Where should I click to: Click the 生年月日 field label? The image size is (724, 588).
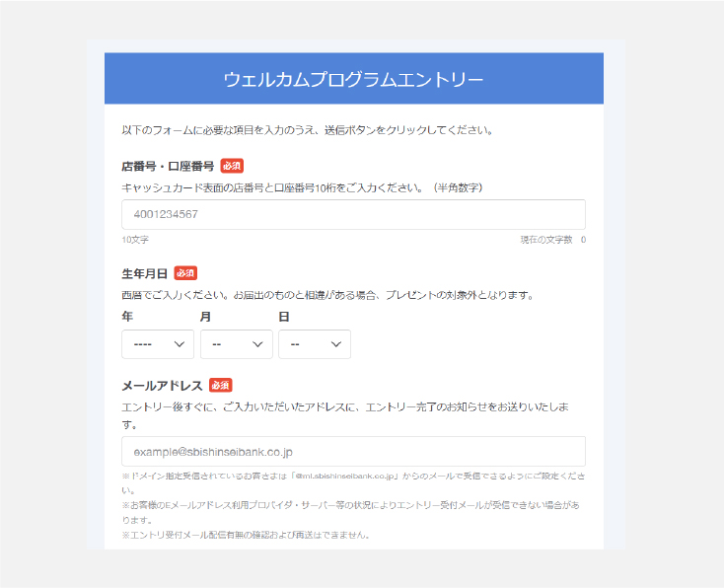[145, 273]
